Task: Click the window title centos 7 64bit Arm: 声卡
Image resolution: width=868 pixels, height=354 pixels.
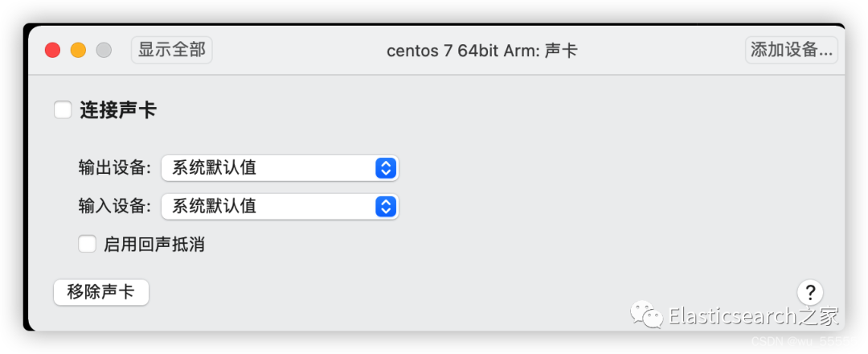Action: tap(481, 51)
